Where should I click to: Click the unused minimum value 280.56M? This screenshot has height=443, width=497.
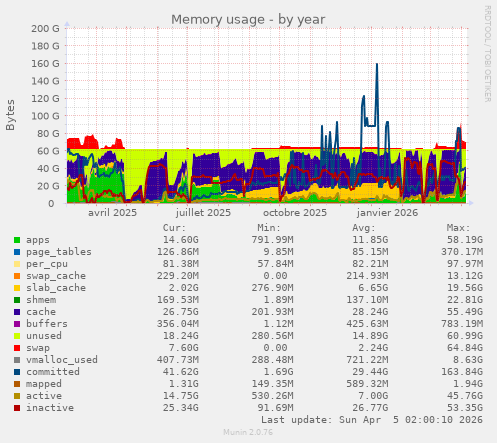[x=273, y=336]
